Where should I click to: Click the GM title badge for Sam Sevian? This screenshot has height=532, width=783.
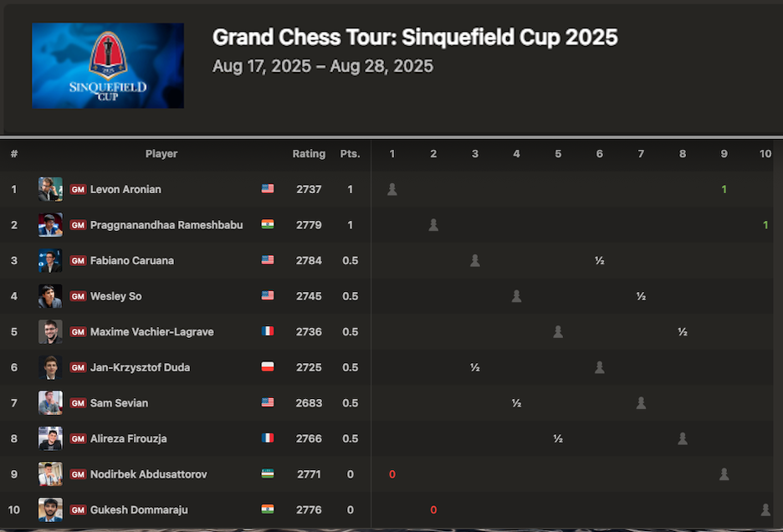pos(79,403)
